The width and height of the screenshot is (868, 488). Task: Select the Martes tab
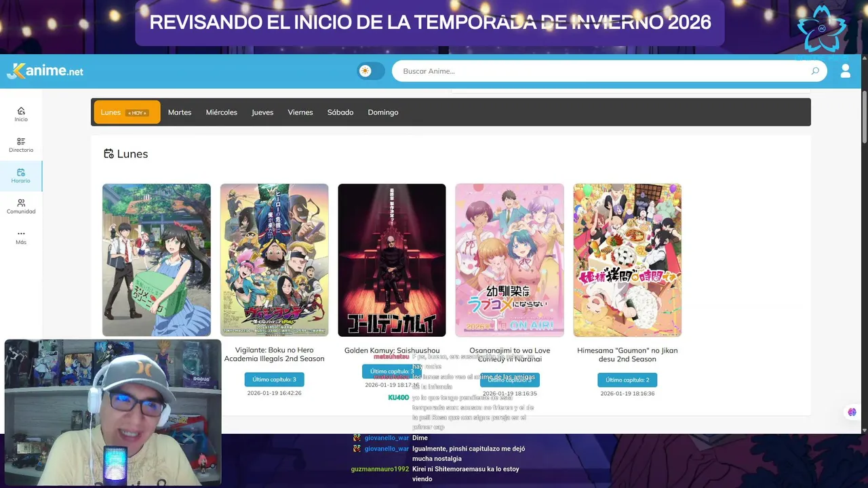click(180, 113)
